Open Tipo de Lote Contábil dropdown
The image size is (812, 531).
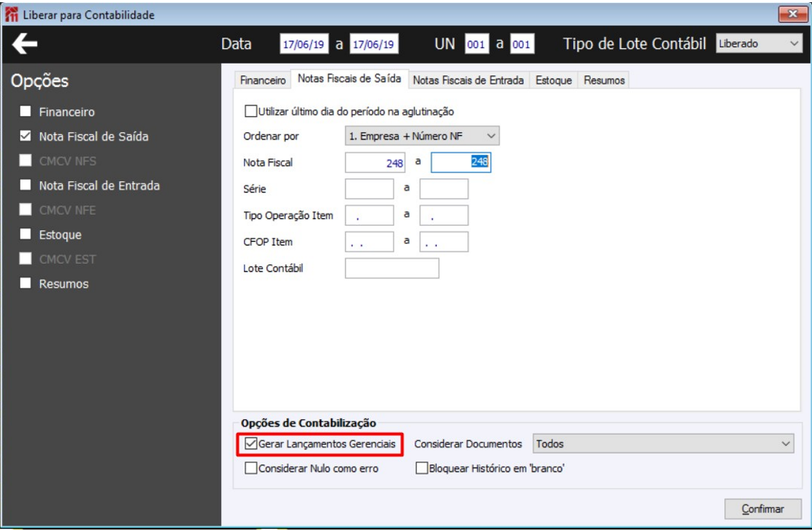759,44
